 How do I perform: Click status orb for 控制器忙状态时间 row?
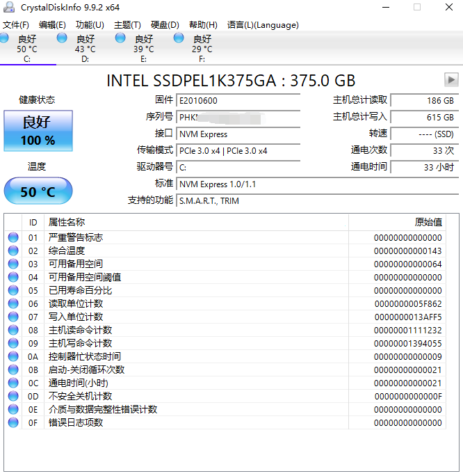(13, 356)
